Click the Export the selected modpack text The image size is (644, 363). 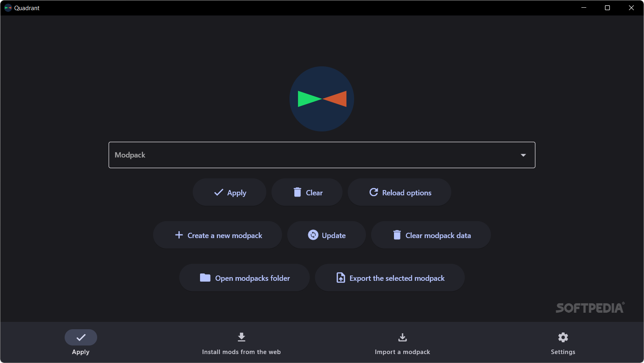tap(397, 278)
